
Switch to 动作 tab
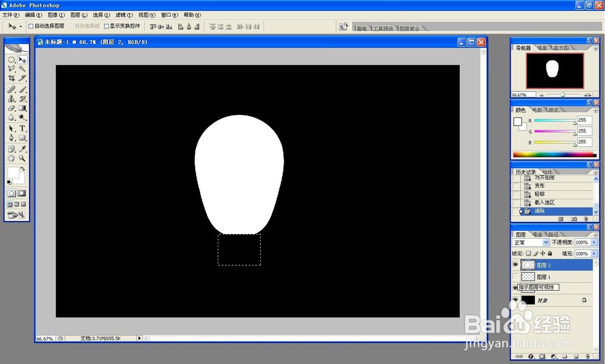(547, 172)
